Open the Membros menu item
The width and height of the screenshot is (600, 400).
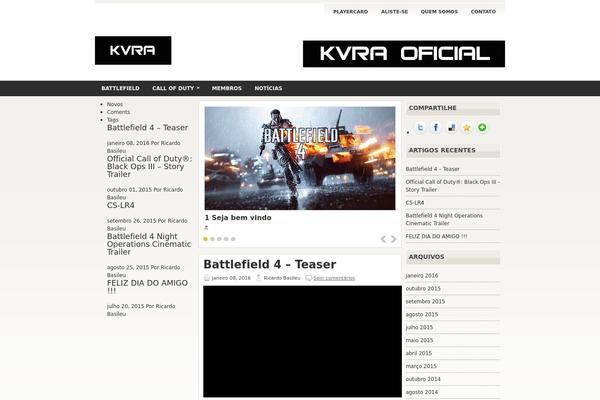(x=227, y=88)
